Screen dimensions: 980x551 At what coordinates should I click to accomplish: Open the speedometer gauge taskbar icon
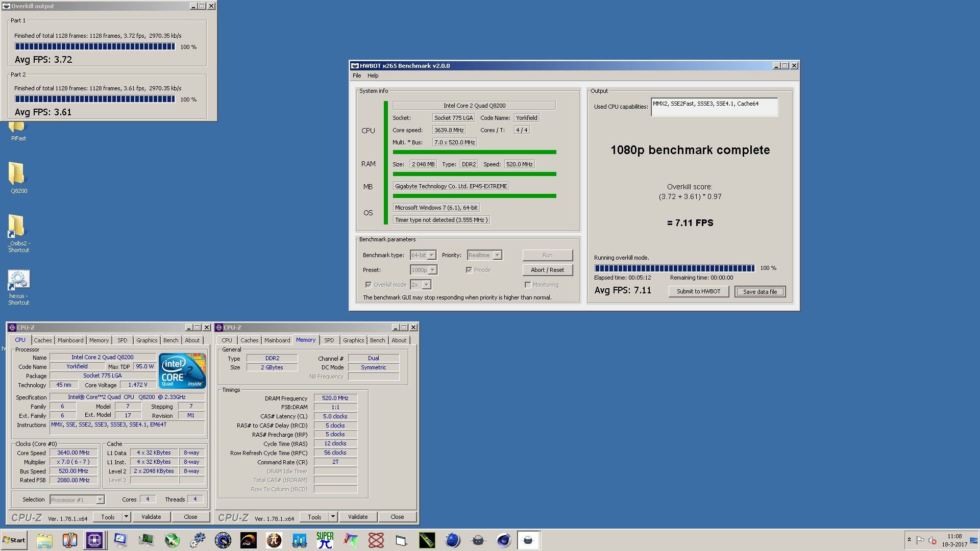coord(249,540)
